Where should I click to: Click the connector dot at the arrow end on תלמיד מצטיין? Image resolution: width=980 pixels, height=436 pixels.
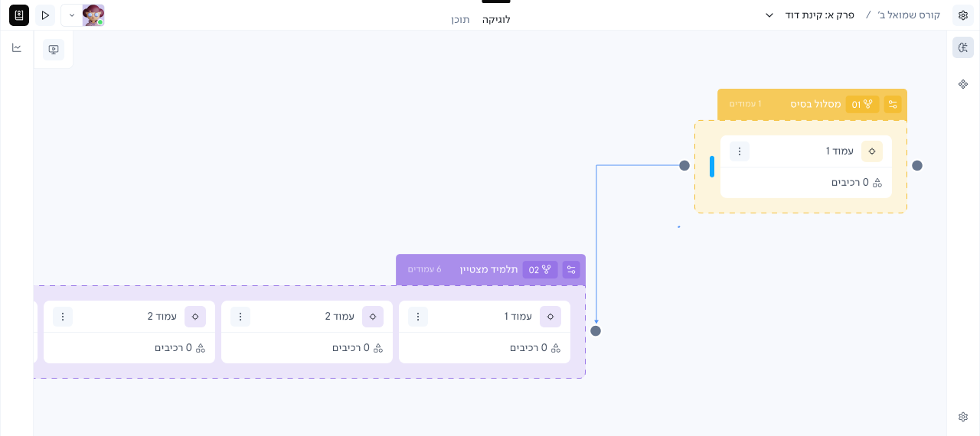(x=596, y=331)
